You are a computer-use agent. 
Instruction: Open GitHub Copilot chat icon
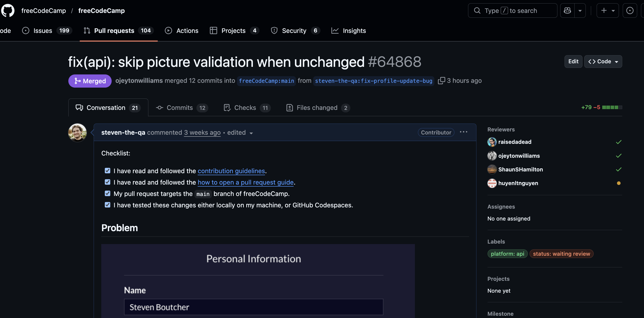pyautogui.click(x=568, y=10)
